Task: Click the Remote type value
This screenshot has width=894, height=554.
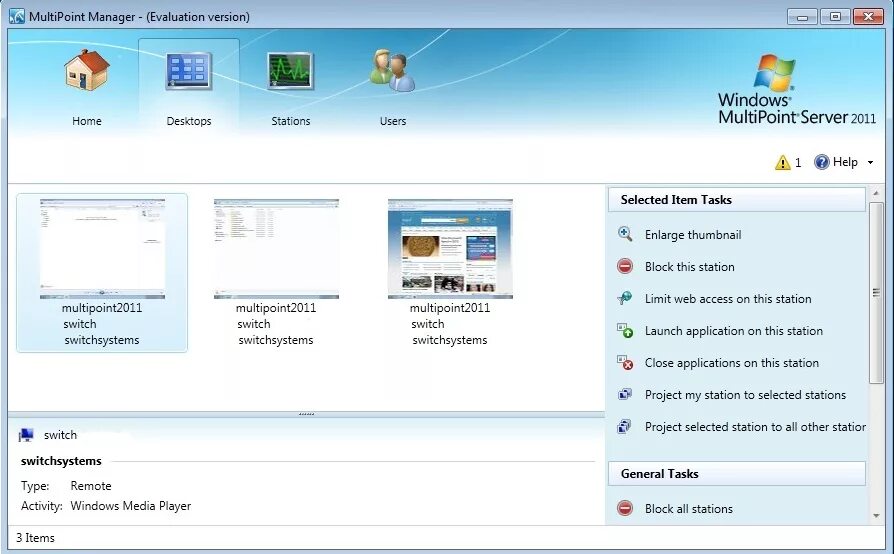Action: [x=91, y=486]
